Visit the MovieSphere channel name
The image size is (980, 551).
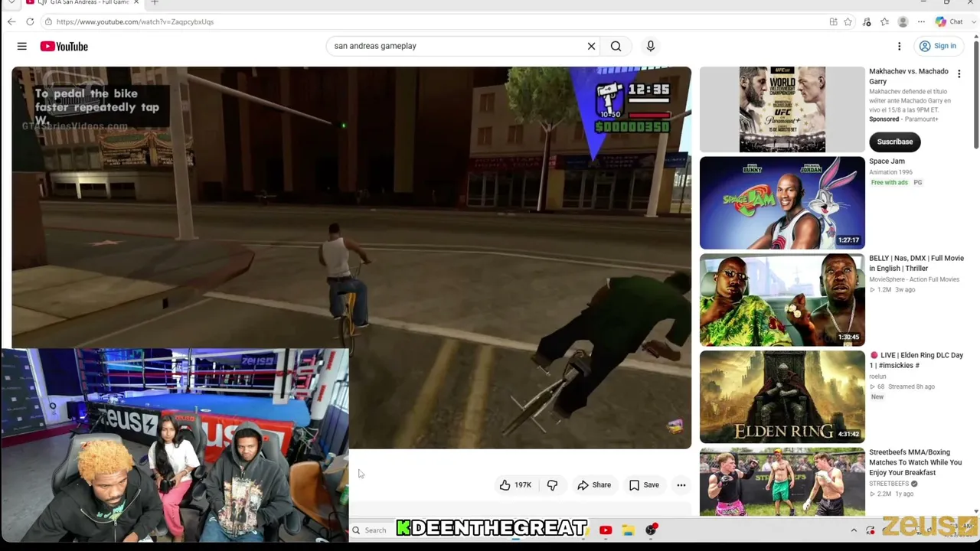pos(914,279)
